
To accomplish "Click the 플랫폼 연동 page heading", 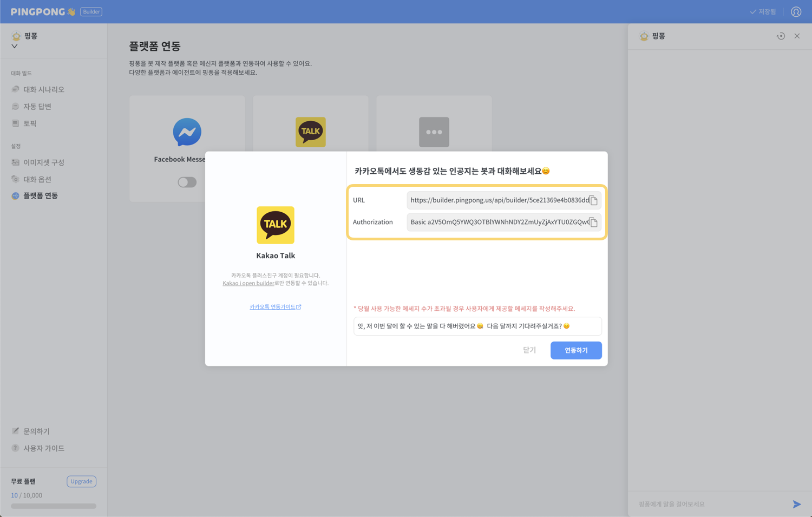I will pos(155,46).
